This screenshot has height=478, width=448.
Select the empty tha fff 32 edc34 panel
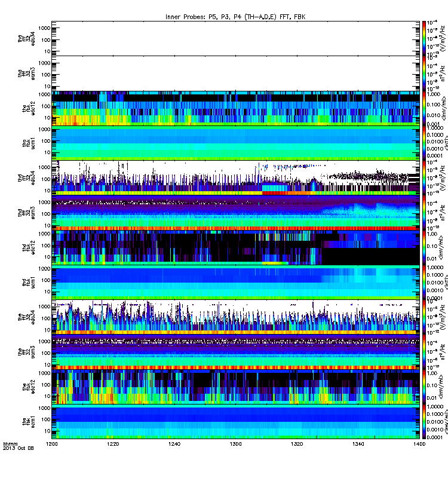point(235,38)
